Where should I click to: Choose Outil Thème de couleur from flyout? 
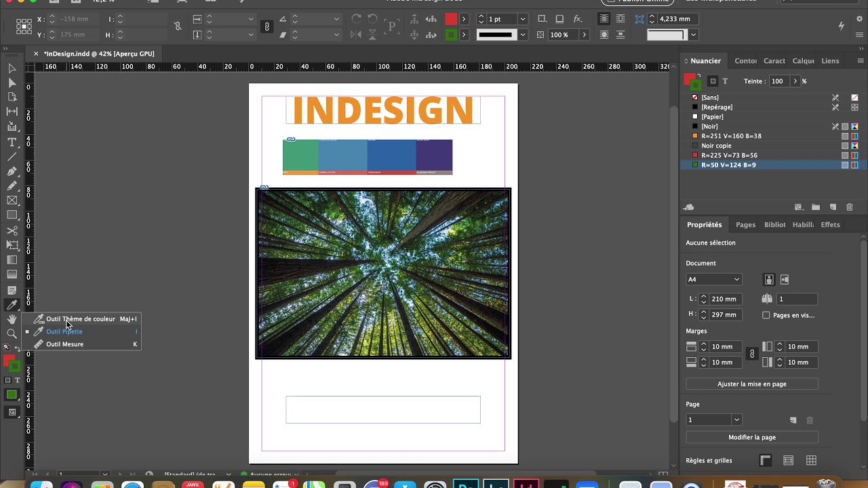coord(81,319)
